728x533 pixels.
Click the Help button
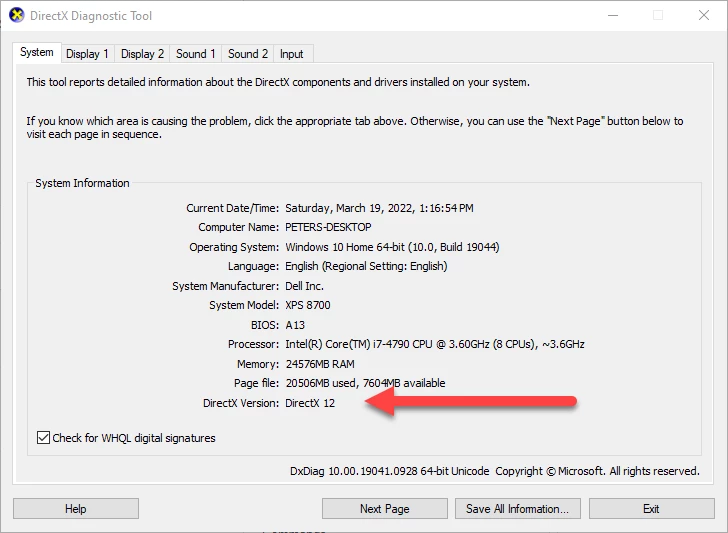tap(76, 509)
